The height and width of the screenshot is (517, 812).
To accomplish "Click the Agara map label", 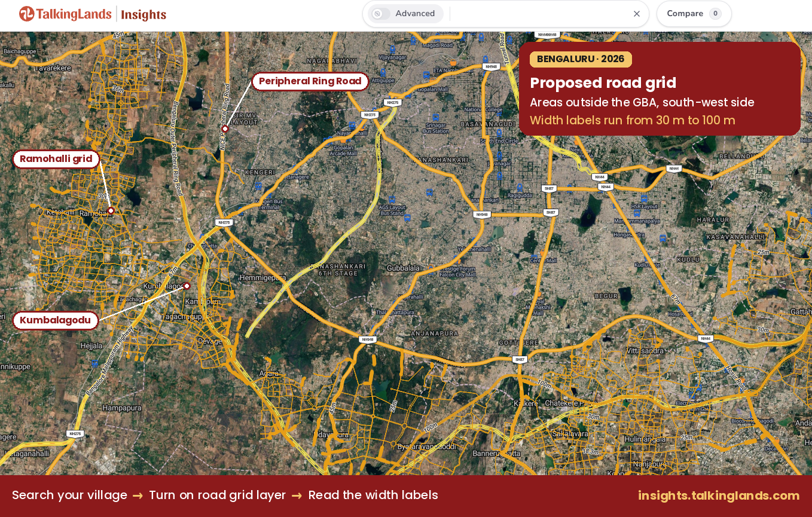I will 269,374.
